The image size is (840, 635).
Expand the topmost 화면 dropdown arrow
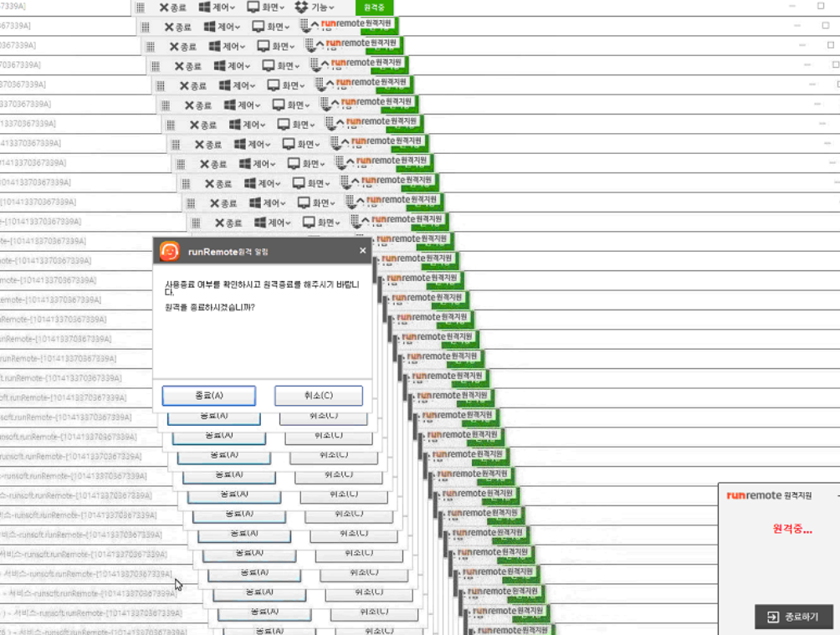(281, 8)
